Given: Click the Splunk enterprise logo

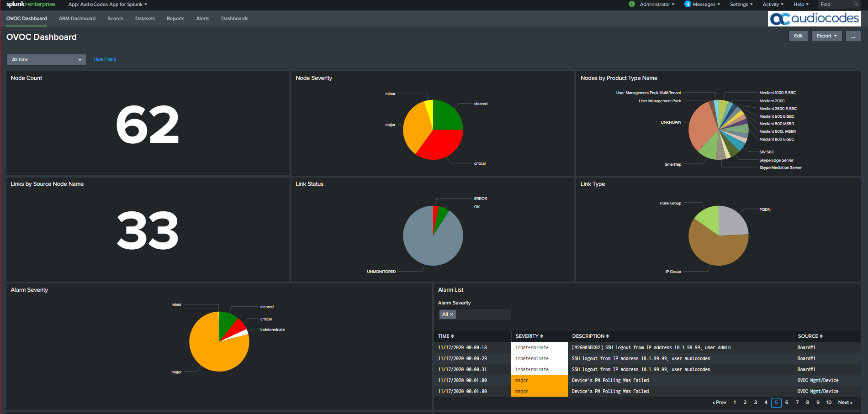Looking at the screenshot, I should pos(31,4).
